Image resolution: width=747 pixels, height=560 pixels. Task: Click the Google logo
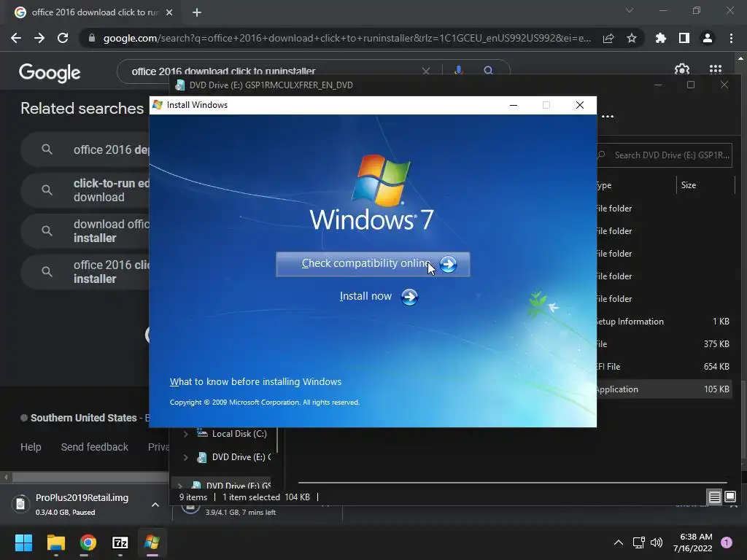50,72
